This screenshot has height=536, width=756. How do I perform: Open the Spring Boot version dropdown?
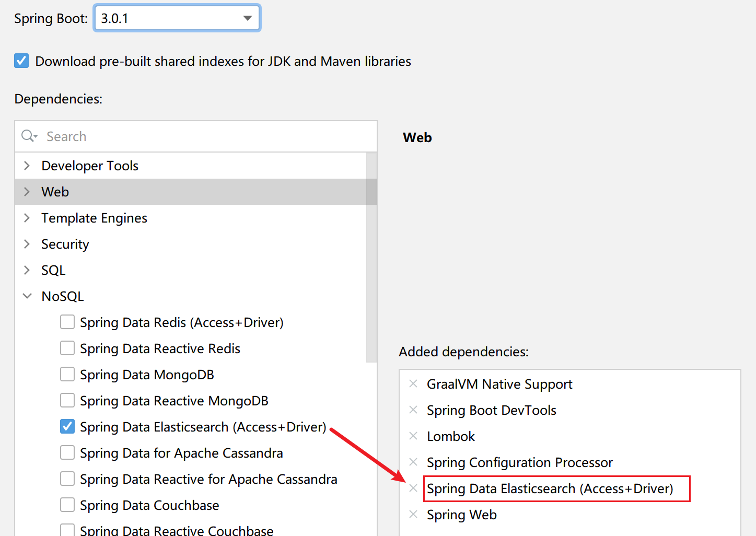point(248,18)
